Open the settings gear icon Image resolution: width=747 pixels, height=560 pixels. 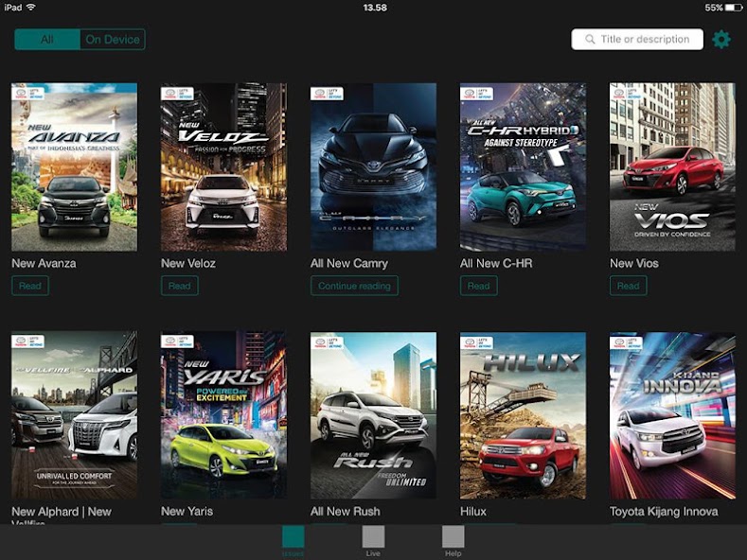coord(721,39)
